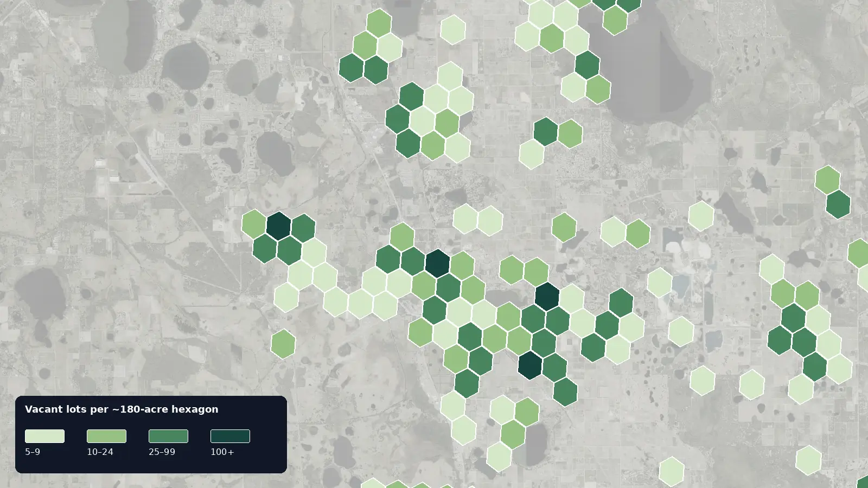Click the legend title 'Vacant lots per ~180-acre hexagon'
This screenshot has height=488, width=868.
pyautogui.click(x=122, y=409)
